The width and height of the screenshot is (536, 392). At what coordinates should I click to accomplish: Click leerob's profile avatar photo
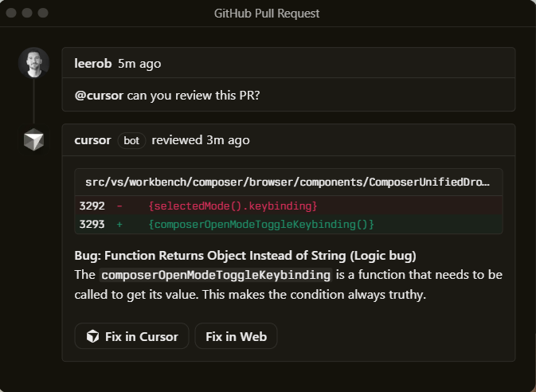[33, 63]
